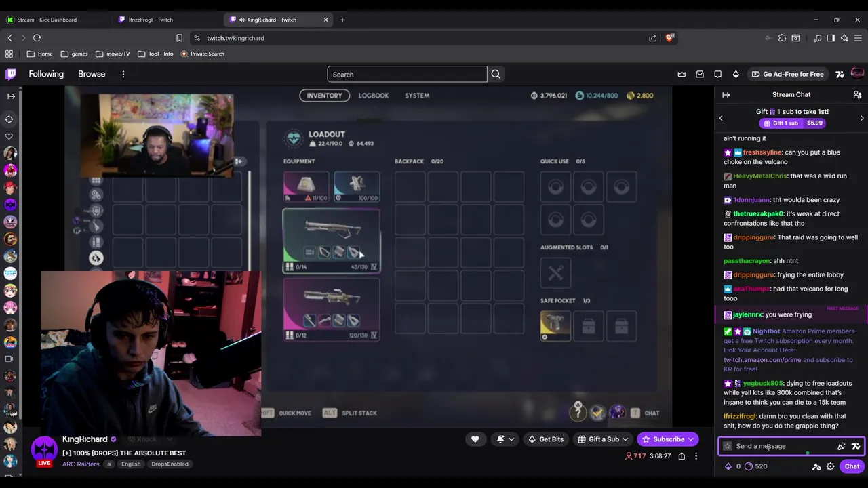868x488 pixels.
Task: Click the Go Ad-Free for Free button
Action: point(787,74)
